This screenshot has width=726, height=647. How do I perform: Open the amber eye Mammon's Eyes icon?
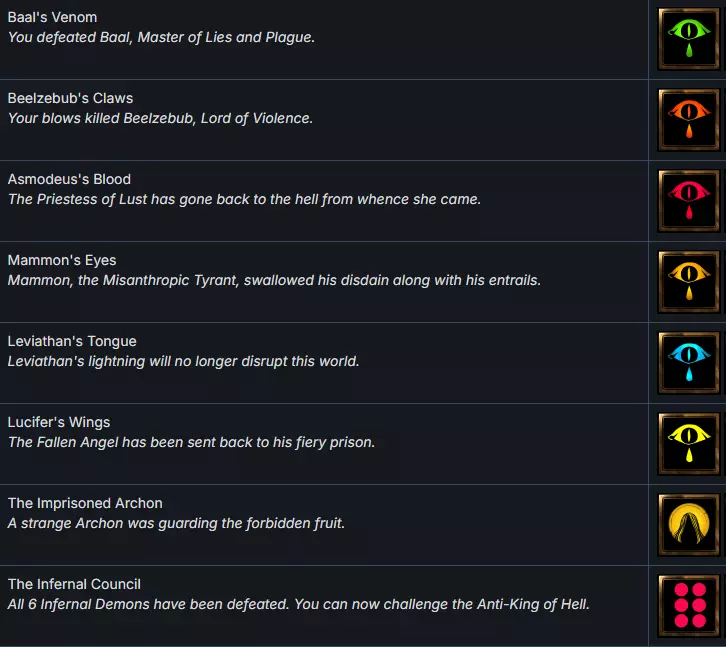tap(689, 282)
